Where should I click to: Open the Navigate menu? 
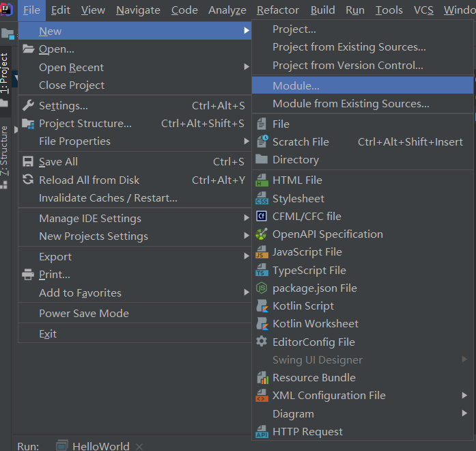(138, 10)
